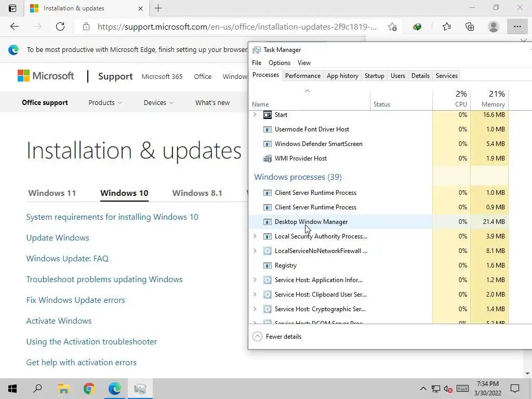Open Fix Windows Update errors link
The image size is (532, 399).
[76, 300]
